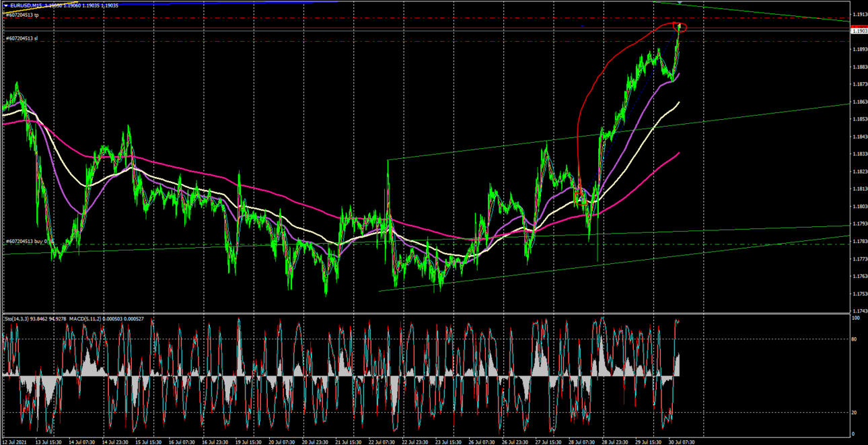Click the 1.1753 price scale label

(859, 294)
